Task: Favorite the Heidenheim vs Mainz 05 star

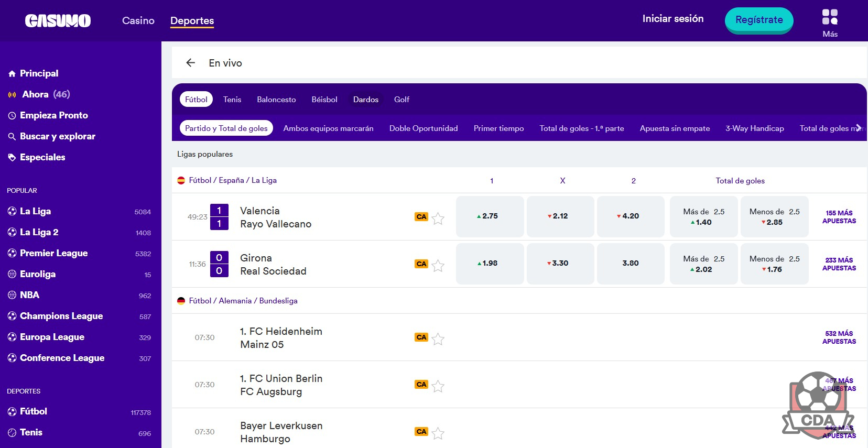Action: click(x=438, y=339)
